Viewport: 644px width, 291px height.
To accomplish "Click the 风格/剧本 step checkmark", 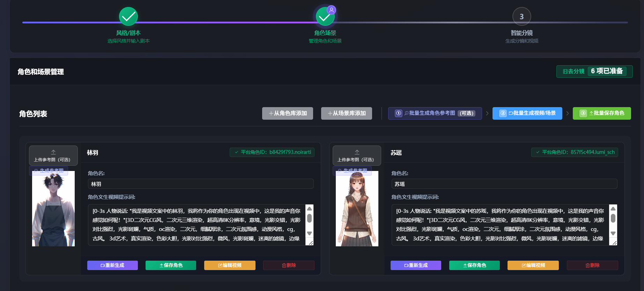I will [128, 16].
